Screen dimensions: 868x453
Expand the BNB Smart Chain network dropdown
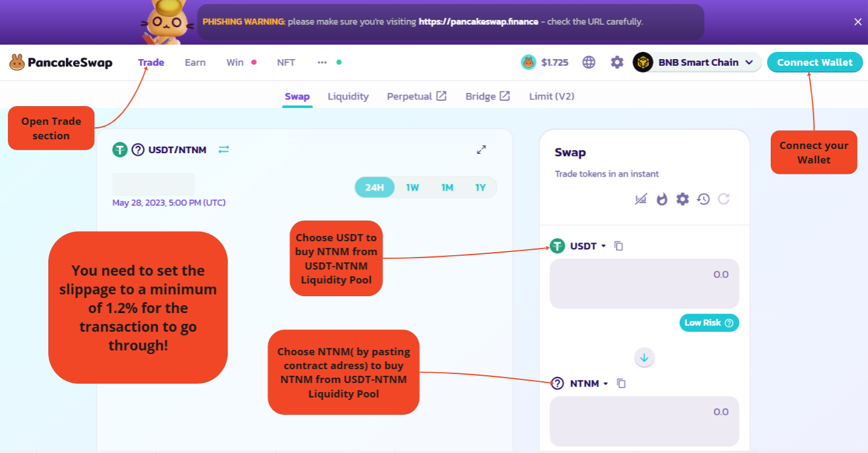698,62
